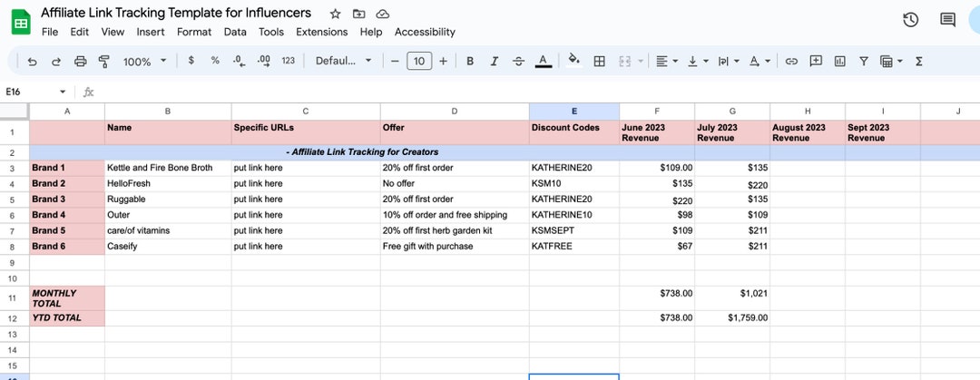Click the font size field showing 10
Screen dimensions: 980x380
point(419,61)
